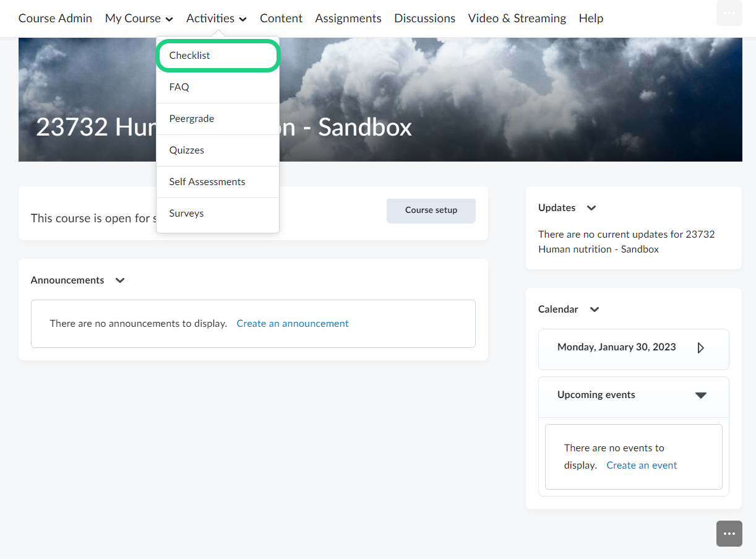This screenshot has height=559, width=756.
Task: Open the Updates widget chevron menu
Action: pyautogui.click(x=591, y=208)
